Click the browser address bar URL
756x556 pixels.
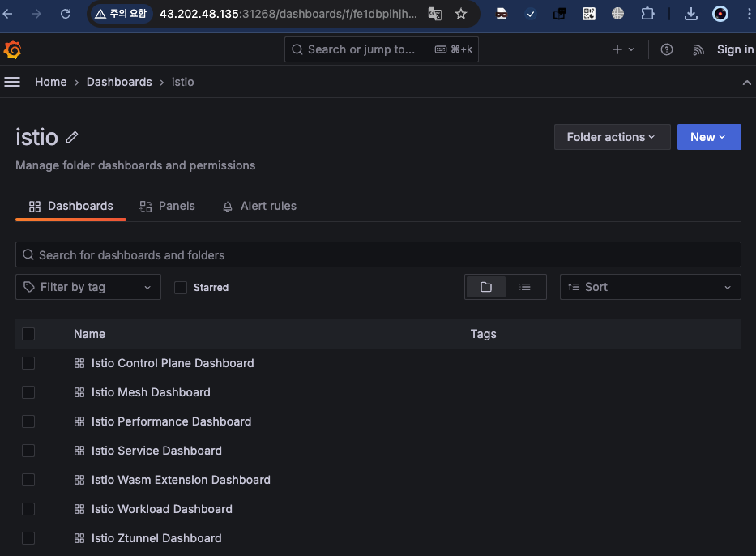pyautogui.click(x=288, y=14)
